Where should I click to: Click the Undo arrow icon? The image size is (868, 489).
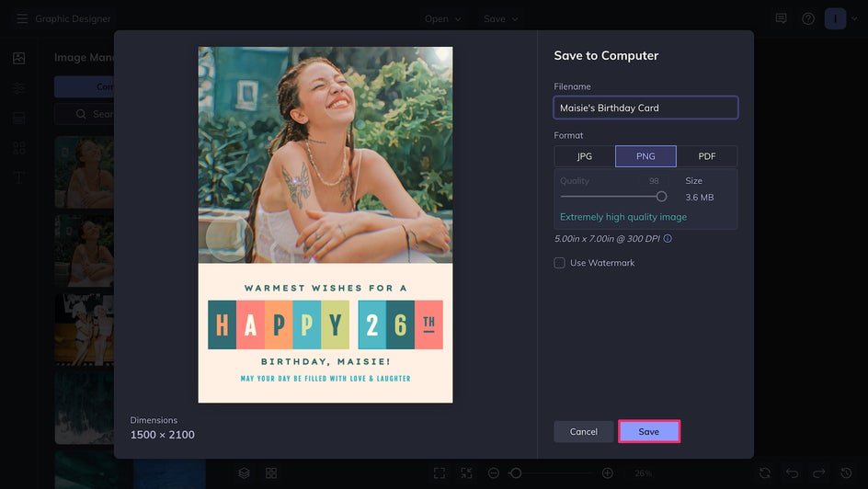coord(793,473)
